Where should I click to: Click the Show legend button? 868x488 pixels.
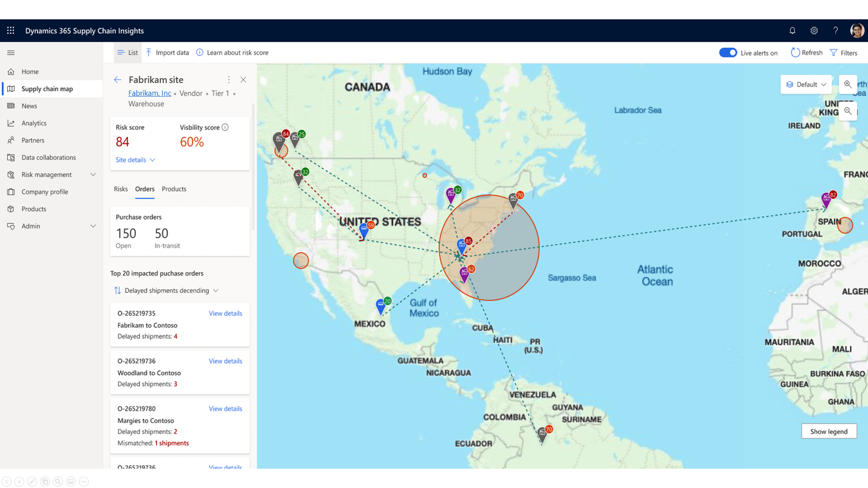(x=829, y=431)
